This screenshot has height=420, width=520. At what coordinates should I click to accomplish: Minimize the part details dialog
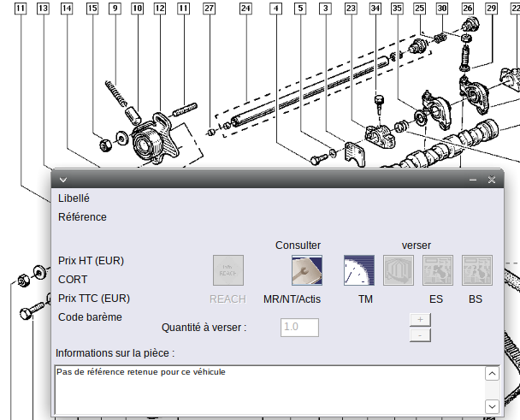[x=473, y=180]
